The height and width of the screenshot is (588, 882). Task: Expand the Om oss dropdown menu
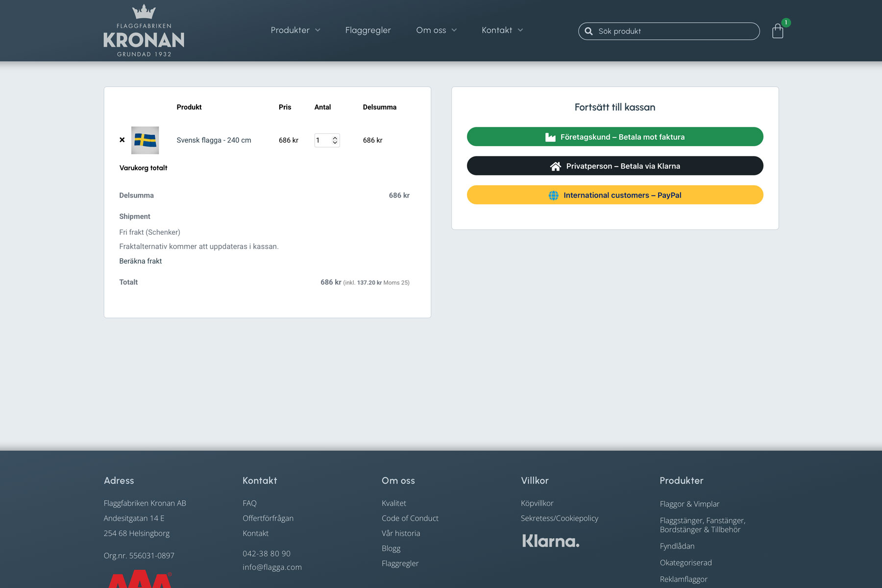coord(436,30)
